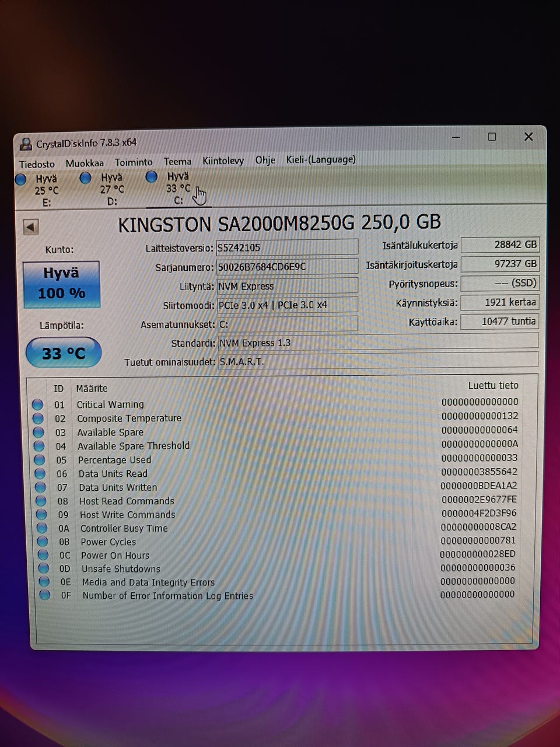Open the Teema menu
The width and height of the screenshot is (560, 747).
pyautogui.click(x=177, y=161)
